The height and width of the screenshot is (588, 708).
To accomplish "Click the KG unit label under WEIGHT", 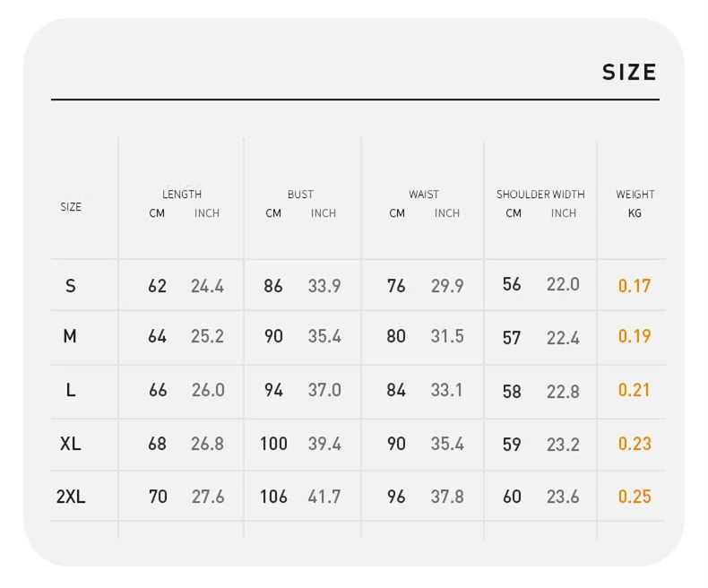I will (635, 213).
